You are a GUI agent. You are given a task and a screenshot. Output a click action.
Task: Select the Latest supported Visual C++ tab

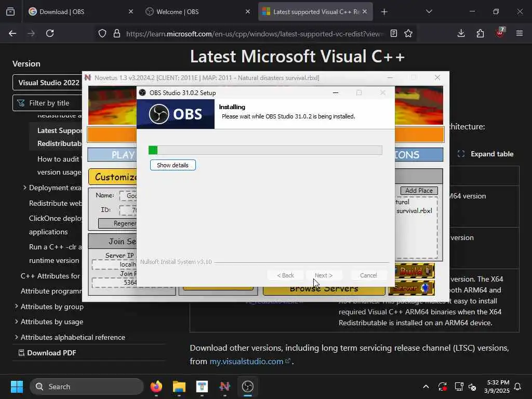coord(315,12)
